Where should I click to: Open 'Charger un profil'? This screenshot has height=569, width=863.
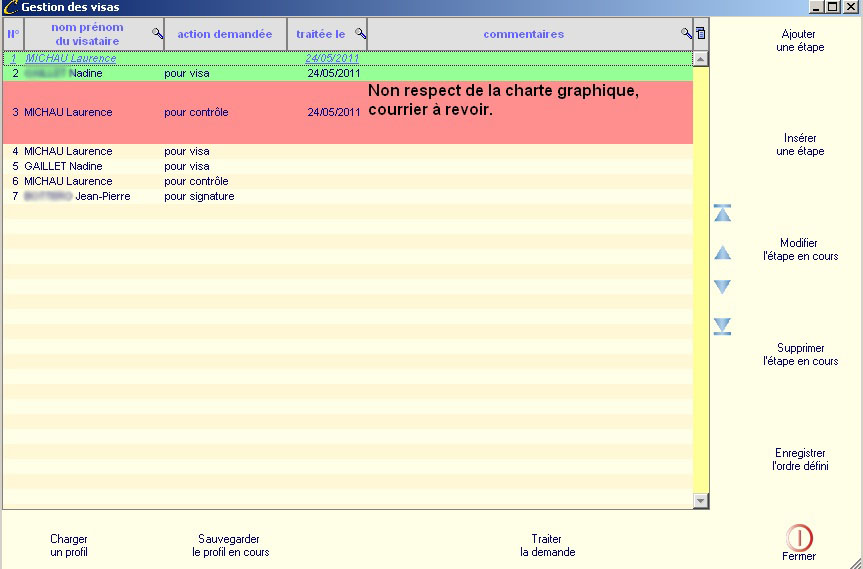pyautogui.click(x=69, y=545)
